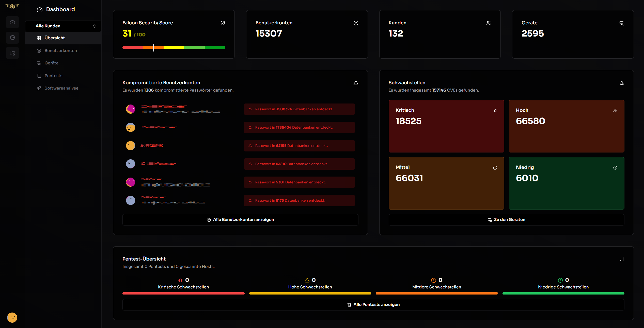The image size is (644, 328).
Task: Click the user circle icon on the Benutzerkonten card
Action: coord(356,23)
